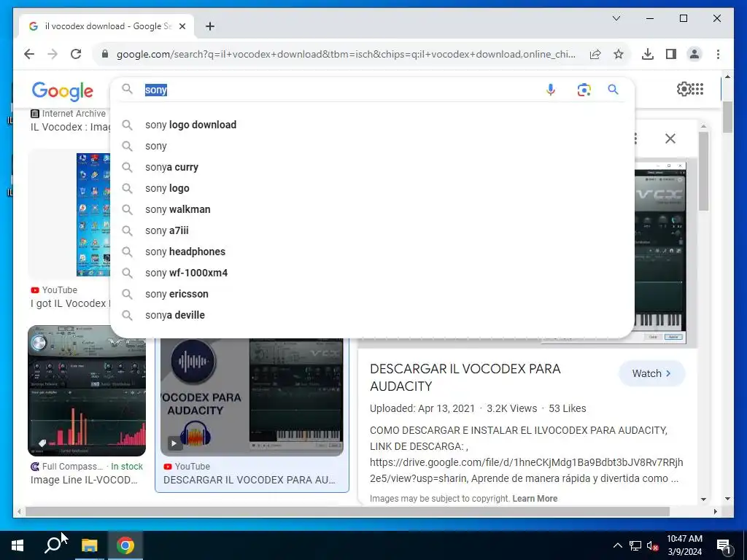Click the page's main vertical scrollbar thumb
747x560 pixels.
pyautogui.click(x=727, y=117)
